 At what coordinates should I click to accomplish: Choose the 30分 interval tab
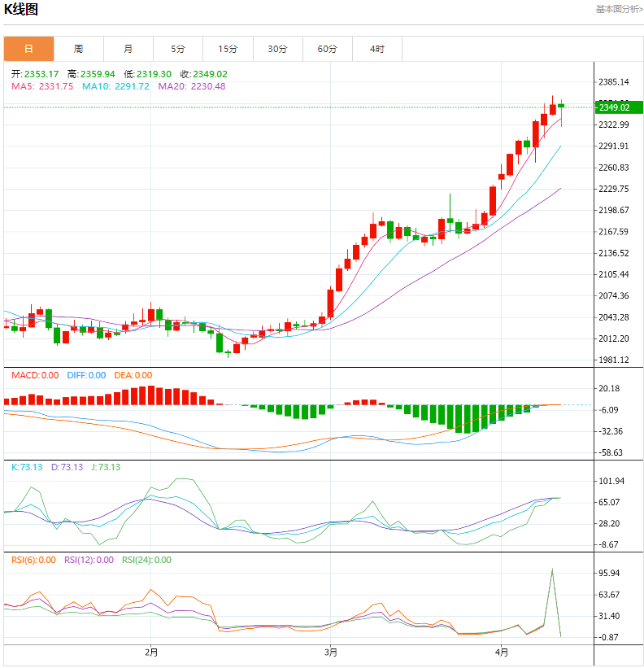coord(277,49)
